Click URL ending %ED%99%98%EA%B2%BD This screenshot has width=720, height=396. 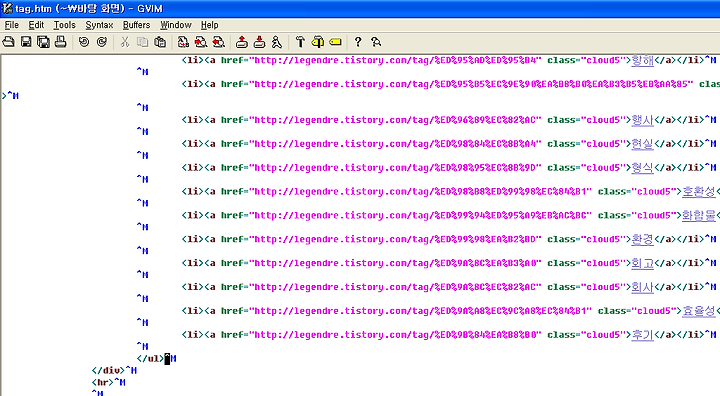click(395, 239)
